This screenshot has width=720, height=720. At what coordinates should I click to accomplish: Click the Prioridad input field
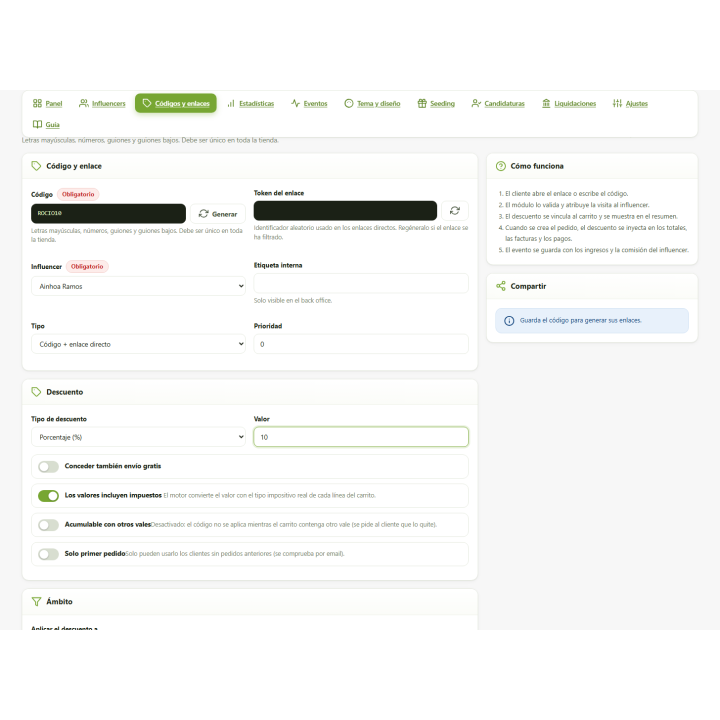click(x=361, y=344)
